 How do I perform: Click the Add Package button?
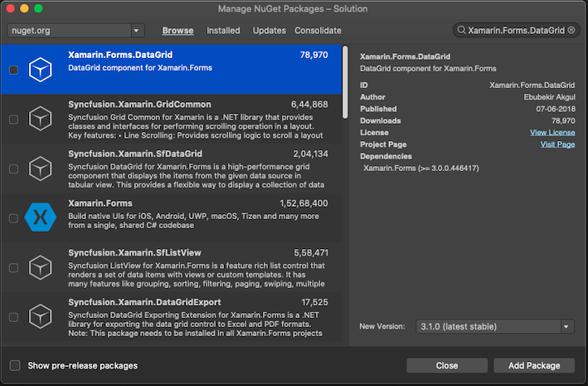pos(534,365)
